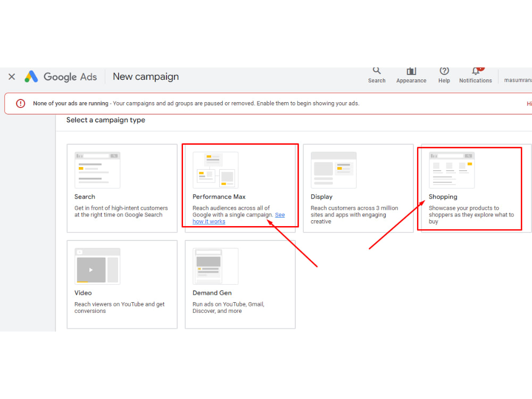The image size is (532, 399).
Task: Select the Shopping campaign illustration
Action: click(452, 170)
